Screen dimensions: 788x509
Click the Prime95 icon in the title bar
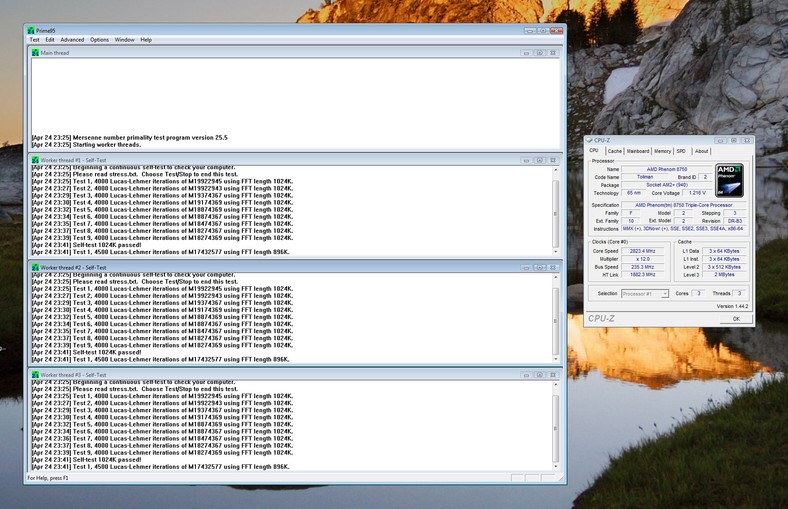point(32,30)
